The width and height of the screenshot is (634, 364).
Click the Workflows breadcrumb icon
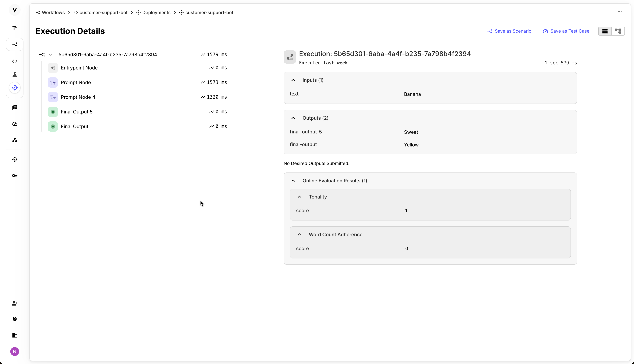coord(38,12)
